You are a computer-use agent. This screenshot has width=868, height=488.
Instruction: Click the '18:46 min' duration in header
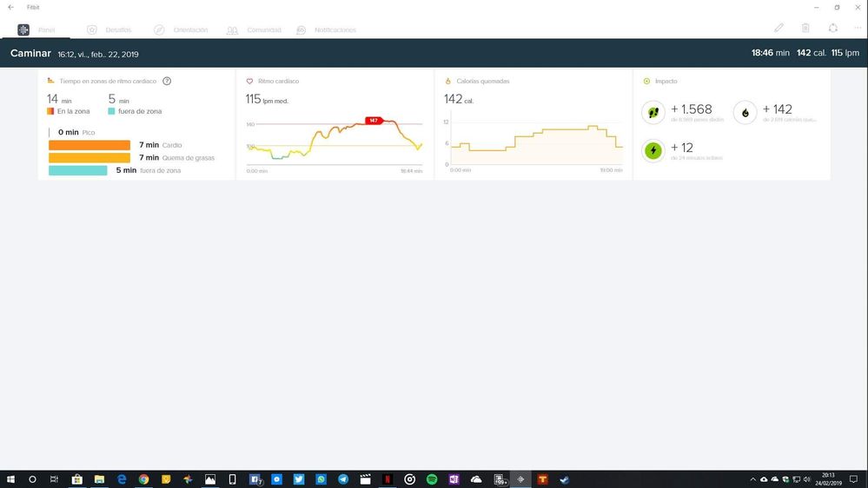(770, 53)
